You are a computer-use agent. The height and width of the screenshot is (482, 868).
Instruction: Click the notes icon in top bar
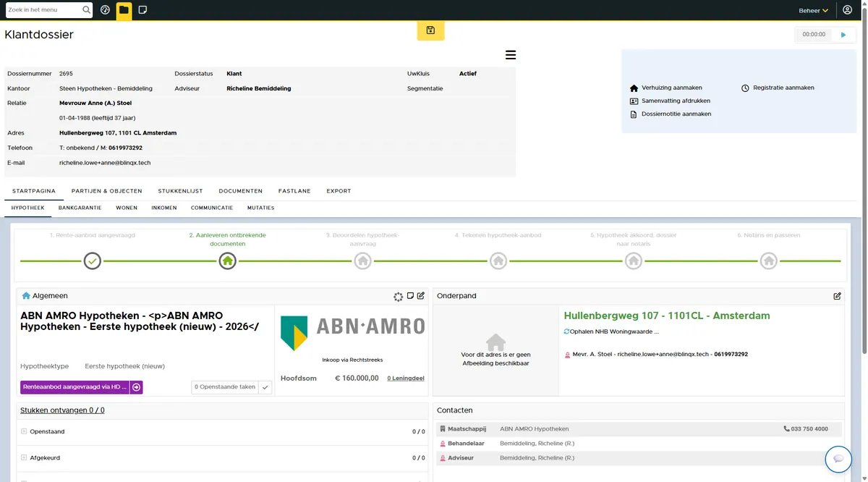click(142, 10)
